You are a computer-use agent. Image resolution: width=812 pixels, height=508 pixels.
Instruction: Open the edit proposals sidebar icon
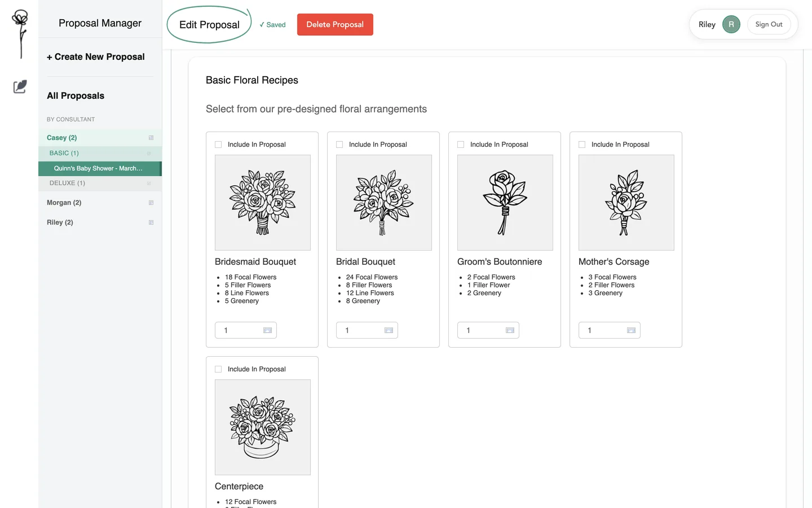20,86
